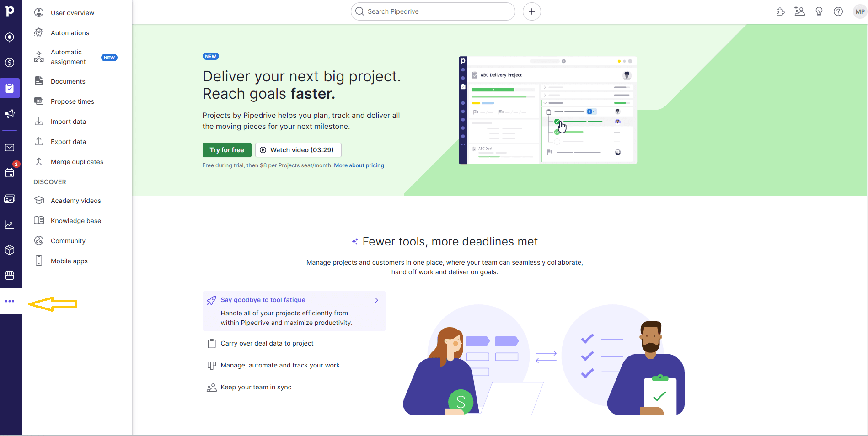Click the Export data upload icon
This screenshot has width=868, height=436.
tap(39, 142)
